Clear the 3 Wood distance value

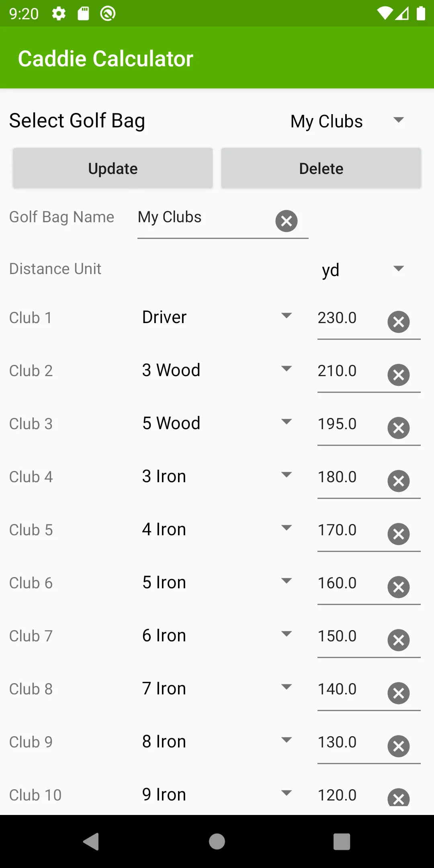pyautogui.click(x=399, y=375)
